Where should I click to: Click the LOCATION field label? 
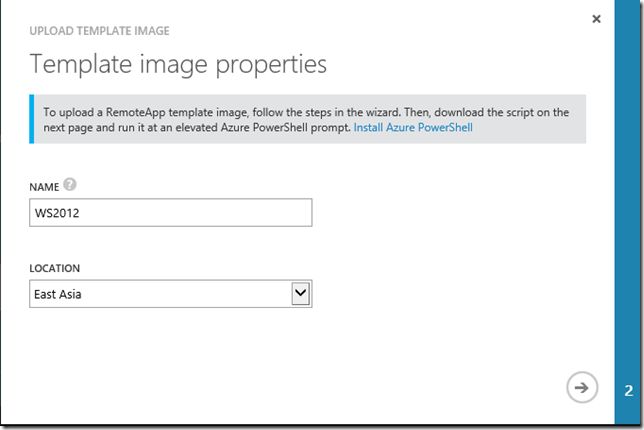(55, 268)
